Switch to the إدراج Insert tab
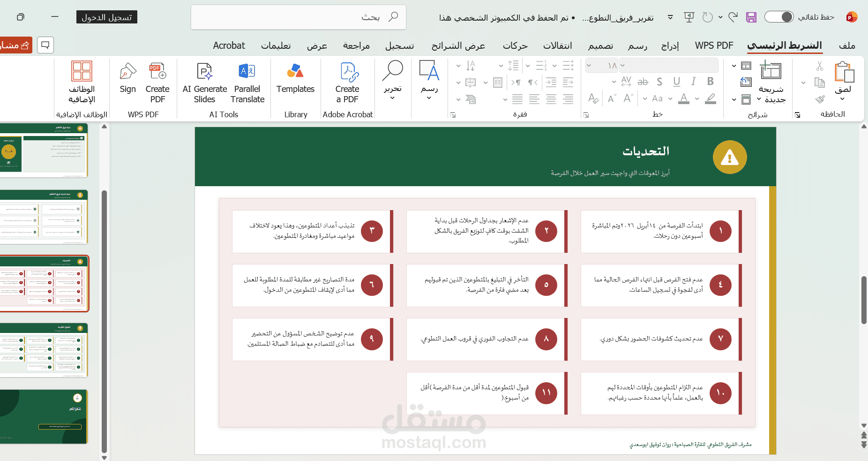868x461 pixels. point(670,45)
